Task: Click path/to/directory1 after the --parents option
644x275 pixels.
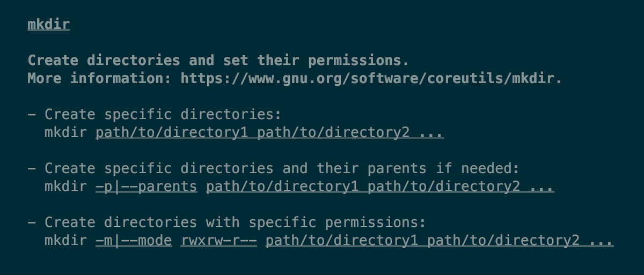Action: (282, 187)
